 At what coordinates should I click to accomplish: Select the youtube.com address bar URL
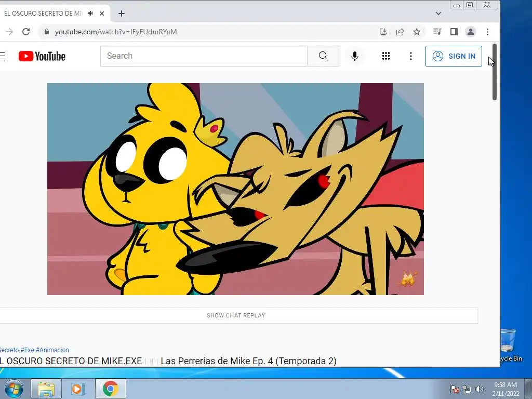click(116, 32)
